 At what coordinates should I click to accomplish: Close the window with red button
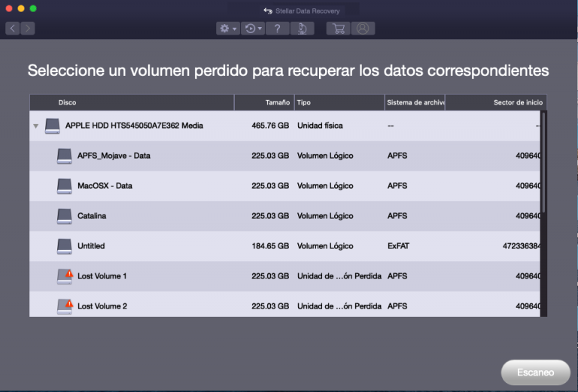coord(9,8)
